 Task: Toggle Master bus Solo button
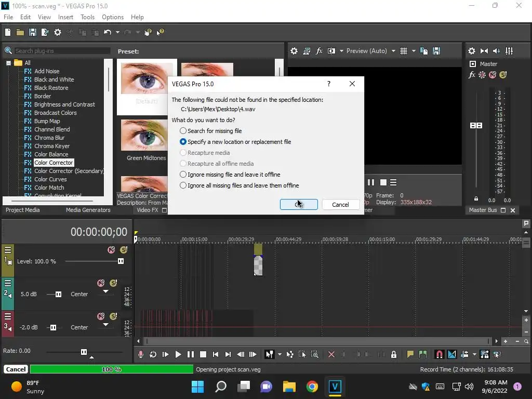[x=503, y=75]
